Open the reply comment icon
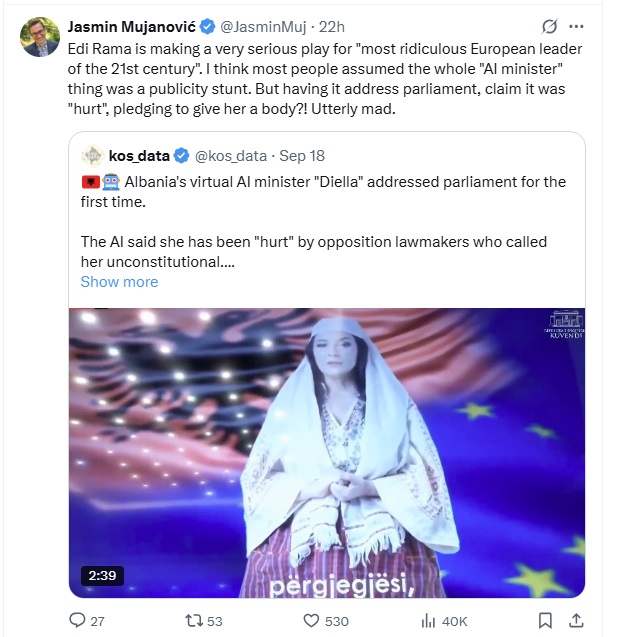Screen dimensions: 630x637 tap(77, 620)
